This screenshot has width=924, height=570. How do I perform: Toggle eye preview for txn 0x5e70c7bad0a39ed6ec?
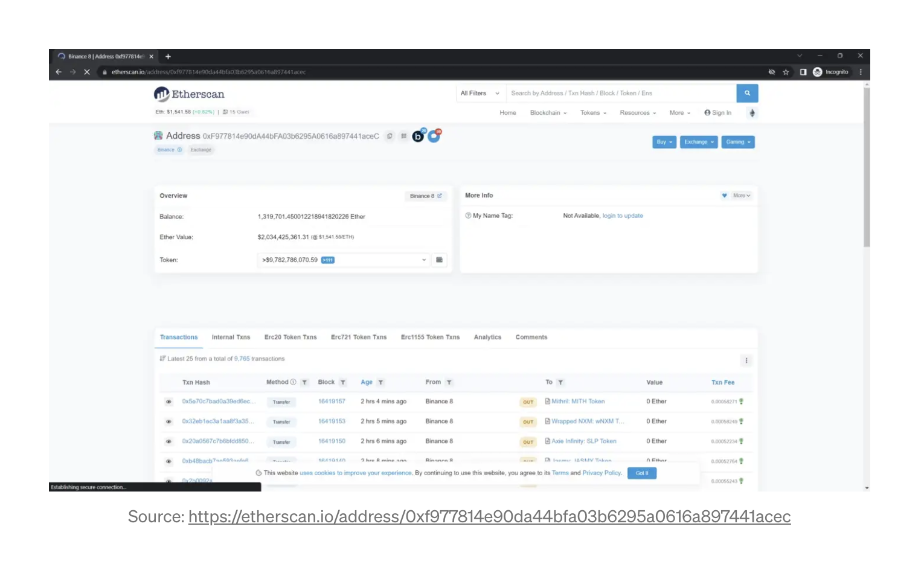pos(168,402)
